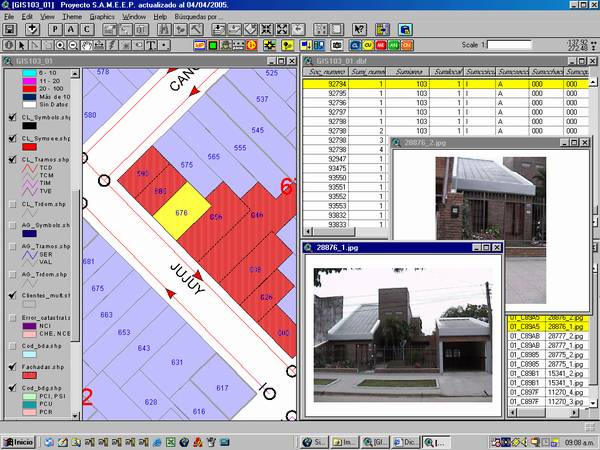
Task: Click the Inicio start button
Action: (19, 441)
